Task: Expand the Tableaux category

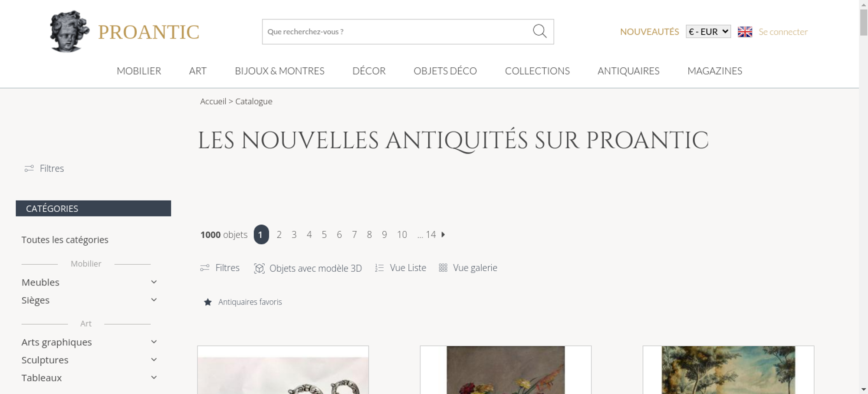Action: 154,378
